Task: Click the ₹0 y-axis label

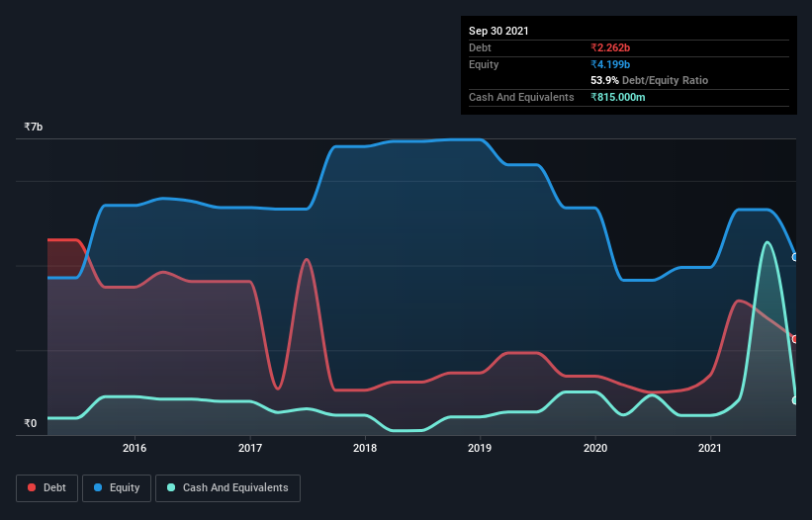Action: point(31,423)
